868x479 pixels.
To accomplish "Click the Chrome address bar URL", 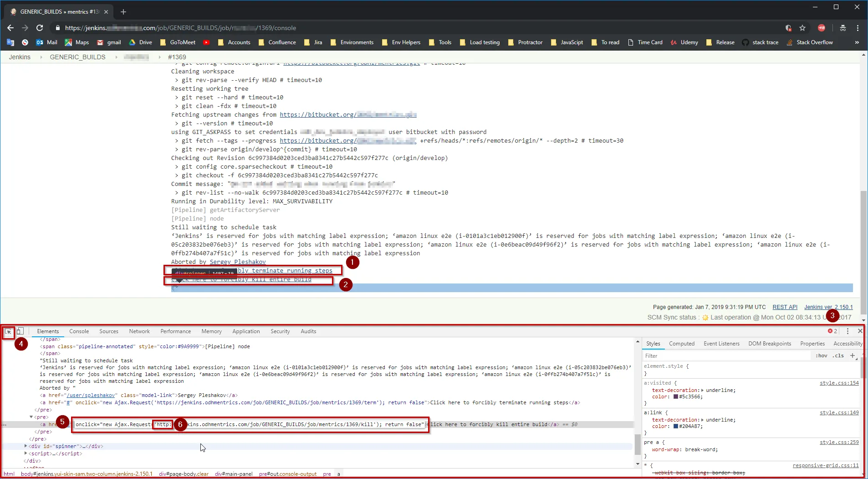I will click(x=180, y=28).
